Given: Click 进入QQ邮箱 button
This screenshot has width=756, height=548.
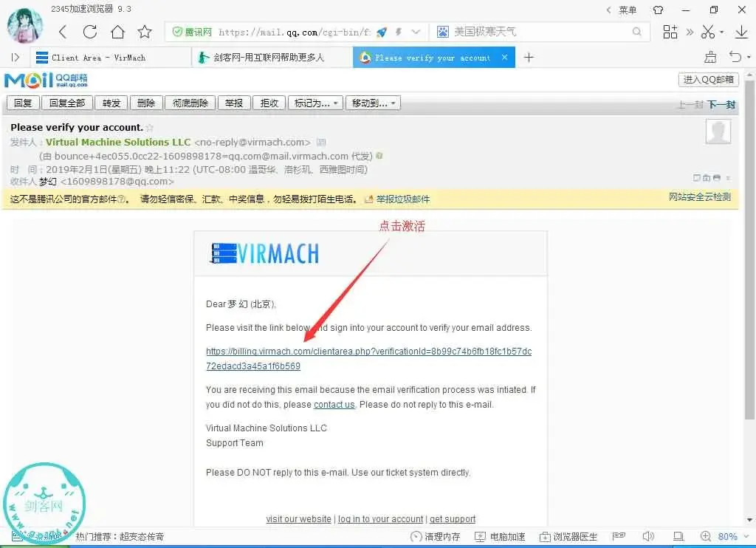Looking at the screenshot, I should click(708, 80).
